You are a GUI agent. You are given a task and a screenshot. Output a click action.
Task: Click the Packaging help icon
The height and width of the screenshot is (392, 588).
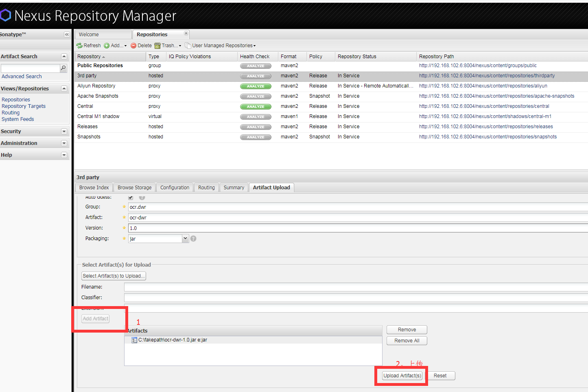[x=193, y=239]
